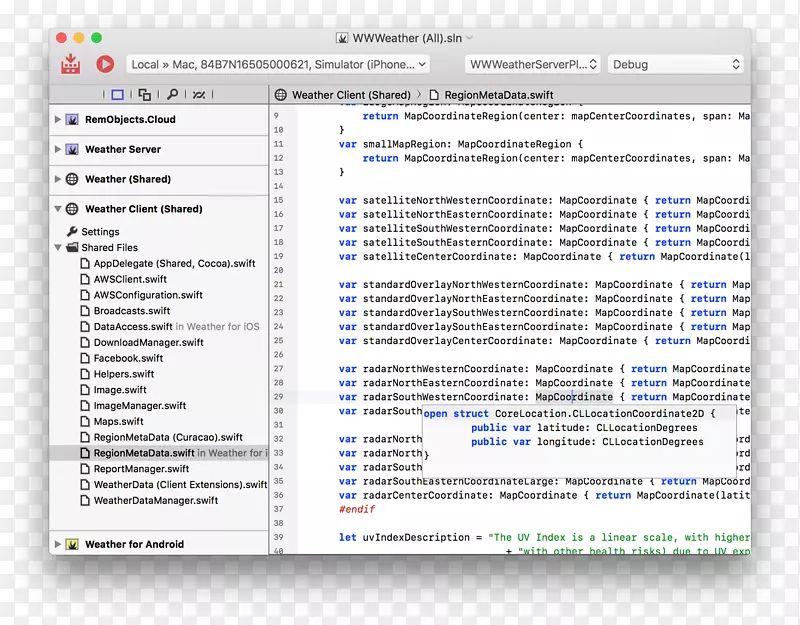Open the WWWeatherServerPl... project selector

[x=533, y=65]
